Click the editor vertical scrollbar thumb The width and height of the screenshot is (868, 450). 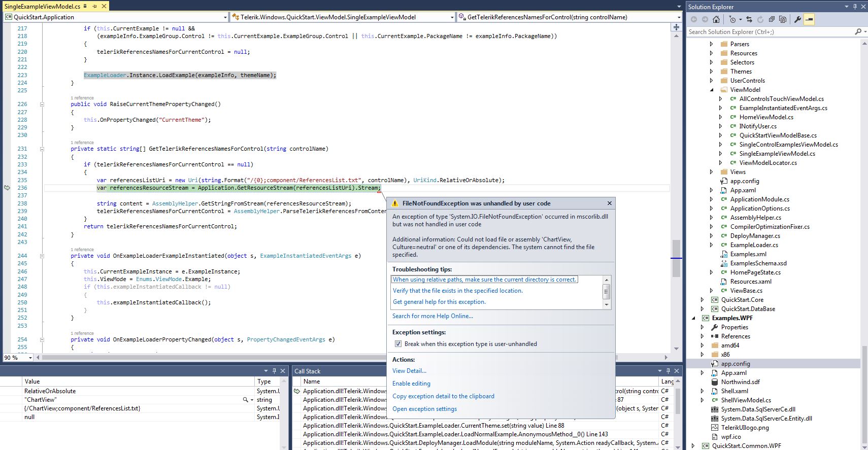coord(676,259)
